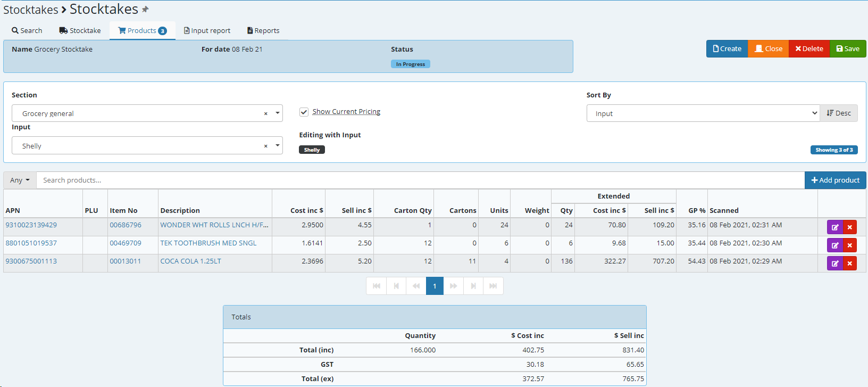
Task: Delete the COCA COLA 1.25LT row
Action: 850,264
